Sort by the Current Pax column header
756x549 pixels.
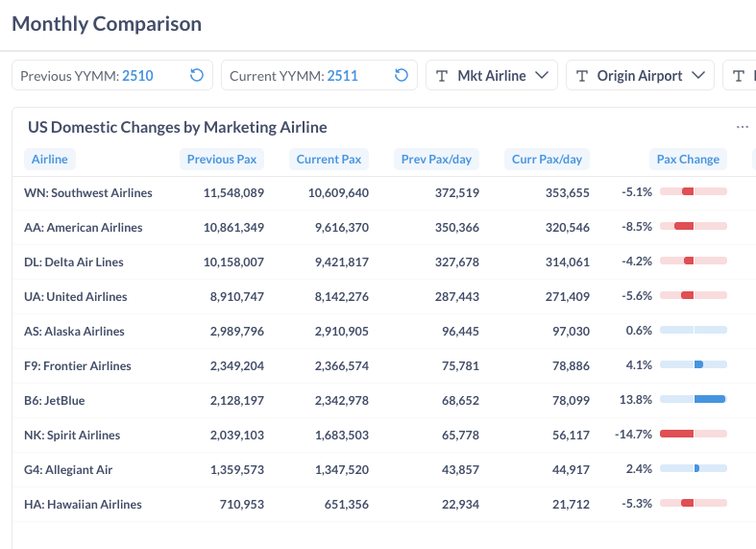pos(329,160)
